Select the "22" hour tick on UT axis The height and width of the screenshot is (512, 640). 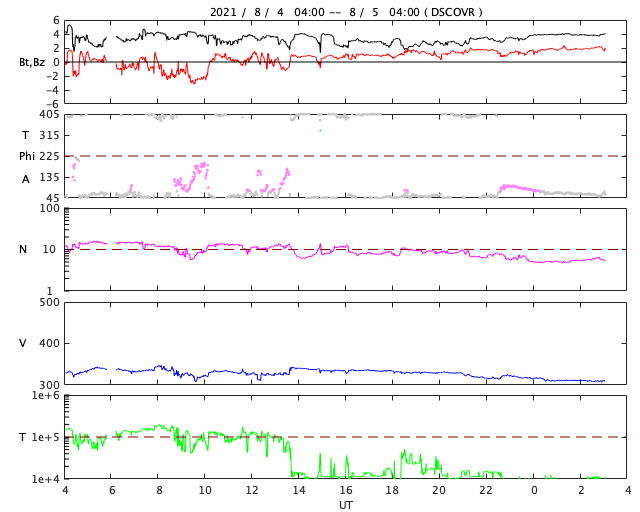coord(486,490)
